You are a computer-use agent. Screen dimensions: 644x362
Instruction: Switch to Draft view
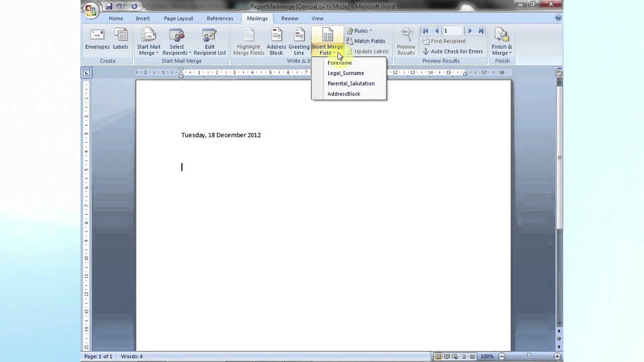click(472, 356)
